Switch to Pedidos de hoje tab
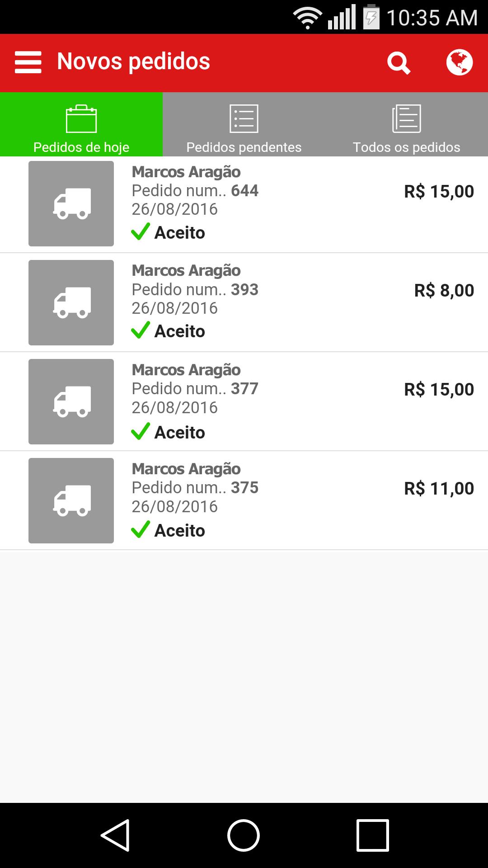The height and width of the screenshot is (868, 488). click(81, 125)
